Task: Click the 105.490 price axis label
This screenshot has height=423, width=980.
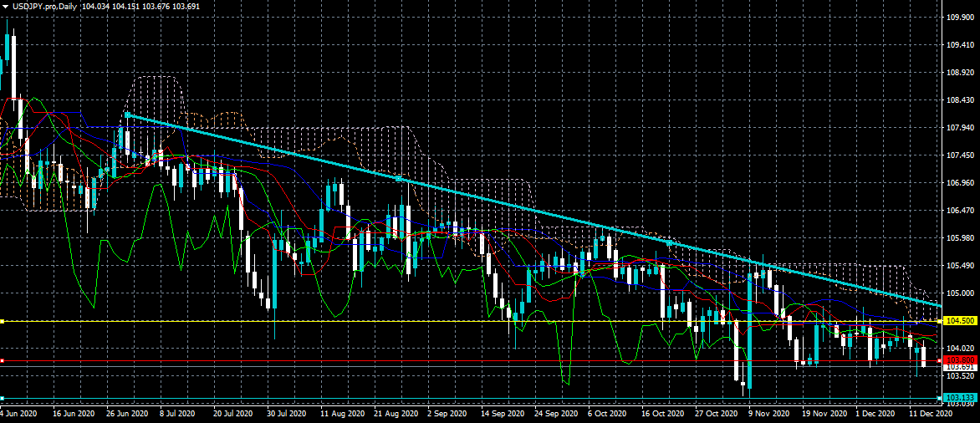Action: point(959,266)
